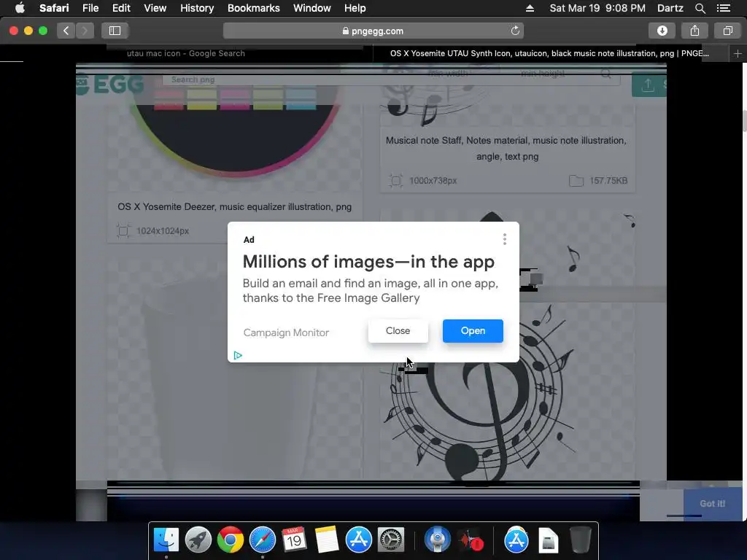This screenshot has width=747, height=560.
Task: Open System Preferences gear in Dock
Action: click(391, 540)
